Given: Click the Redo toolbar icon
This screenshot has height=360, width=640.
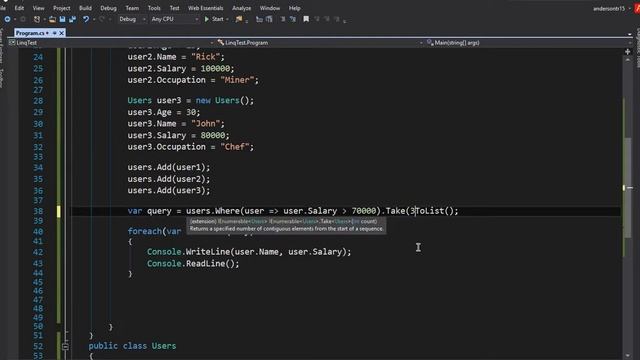Looking at the screenshot, I should click(102, 19).
